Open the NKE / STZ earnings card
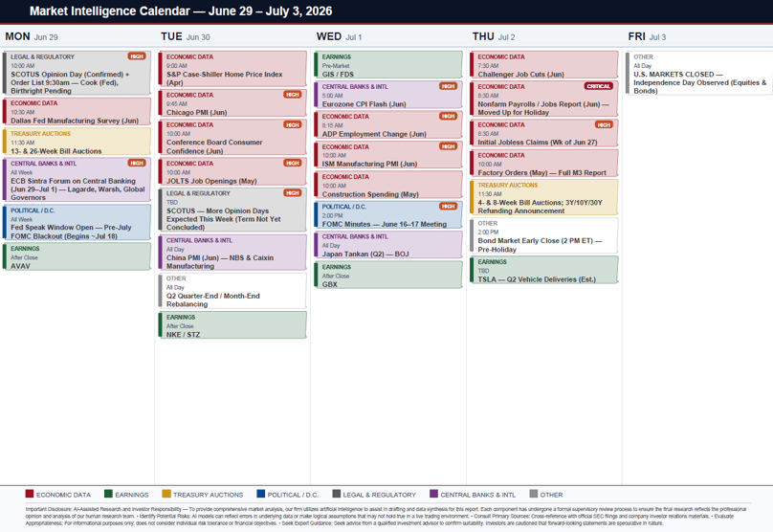Viewport: 773px width, 532px height. (x=232, y=325)
